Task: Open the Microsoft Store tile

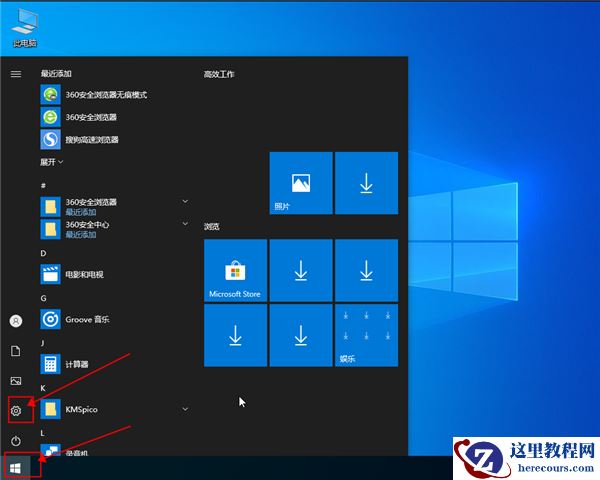Action: tap(235, 270)
